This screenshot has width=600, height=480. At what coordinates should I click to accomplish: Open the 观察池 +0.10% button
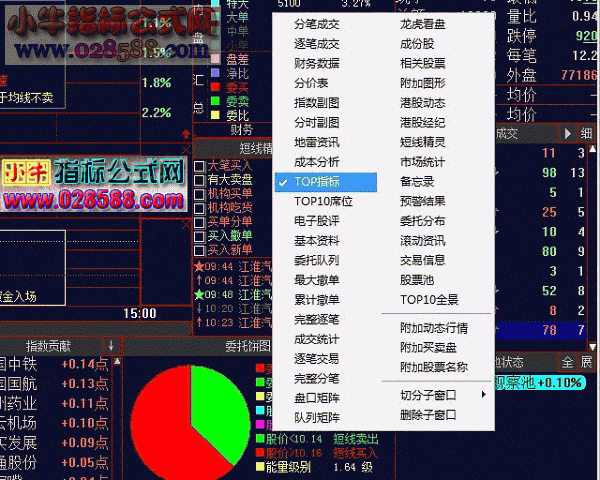(x=540, y=382)
